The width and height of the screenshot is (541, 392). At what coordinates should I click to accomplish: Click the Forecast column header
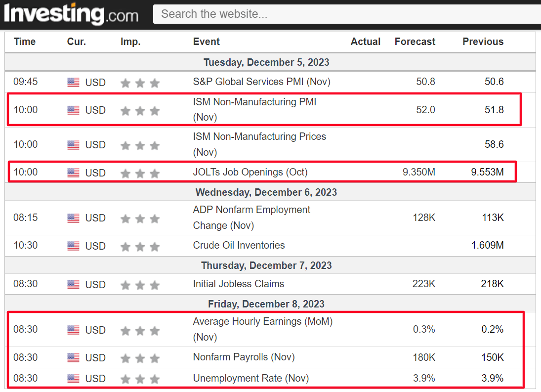coord(415,42)
